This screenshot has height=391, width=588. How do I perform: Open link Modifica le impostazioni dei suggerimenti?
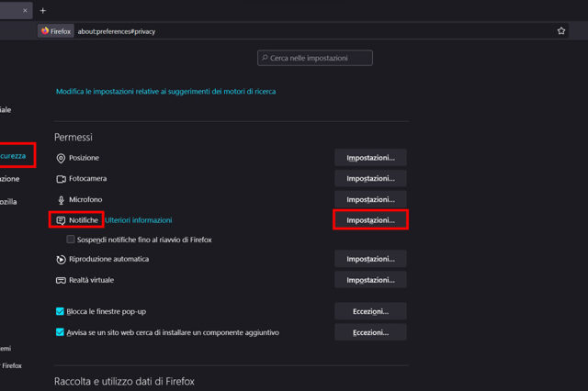point(165,92)
